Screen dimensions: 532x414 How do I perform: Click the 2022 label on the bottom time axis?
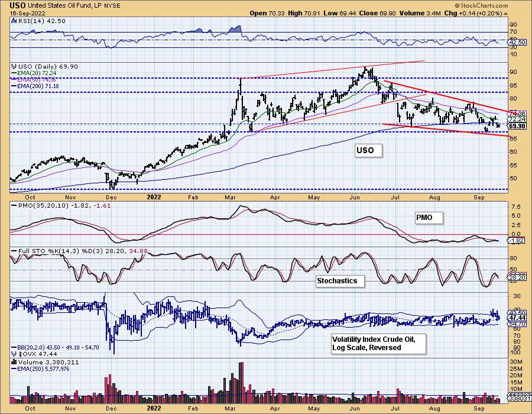(x=154, y=409)
